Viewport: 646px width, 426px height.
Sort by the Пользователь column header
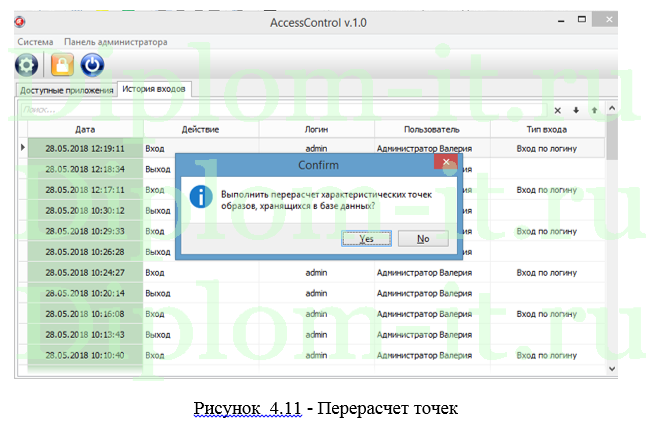click(432, 129)
